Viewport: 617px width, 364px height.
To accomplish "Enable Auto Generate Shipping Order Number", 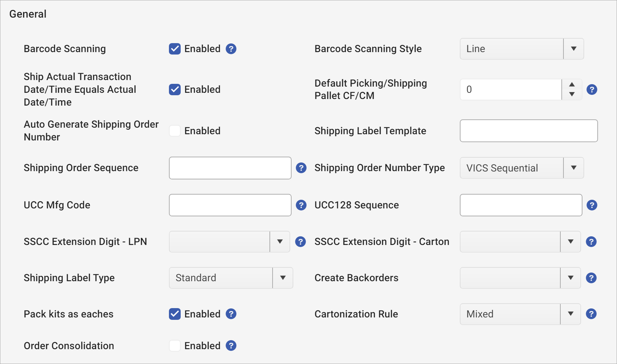I will 175,131.
